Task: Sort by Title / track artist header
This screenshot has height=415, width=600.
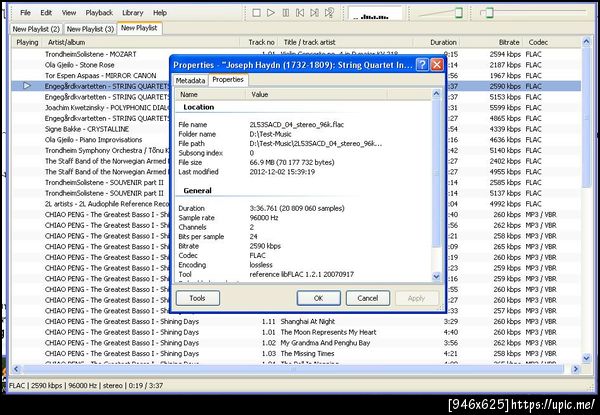Action: point(346,42)
